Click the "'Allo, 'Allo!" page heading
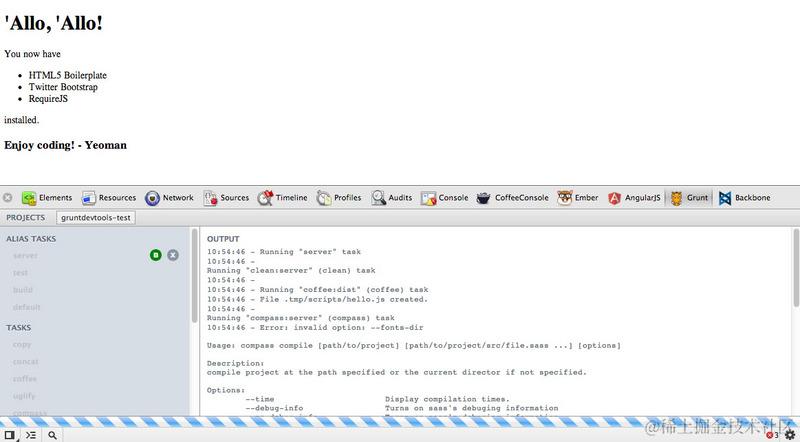800x442 pixels. [54, 23]
